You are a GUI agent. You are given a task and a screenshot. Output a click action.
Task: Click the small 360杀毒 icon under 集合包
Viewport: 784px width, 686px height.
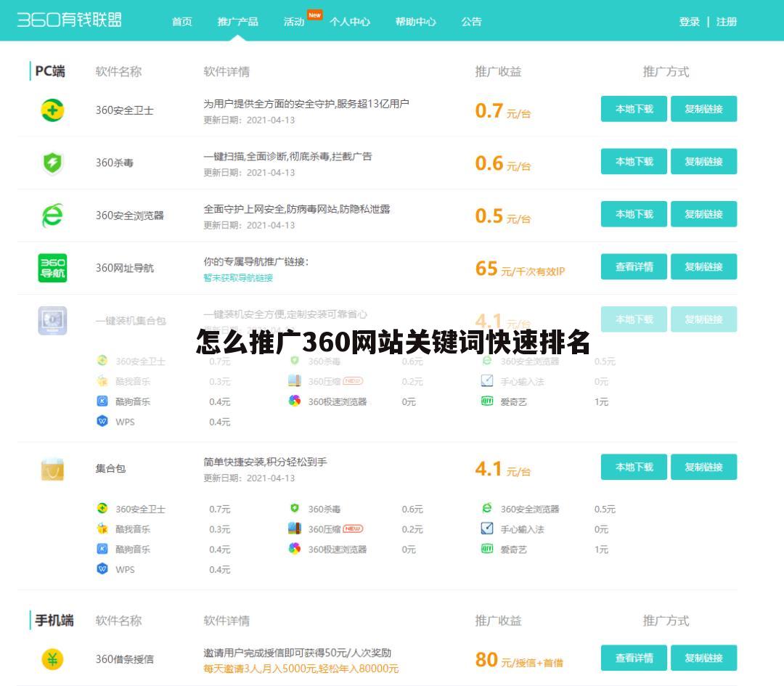295,508
